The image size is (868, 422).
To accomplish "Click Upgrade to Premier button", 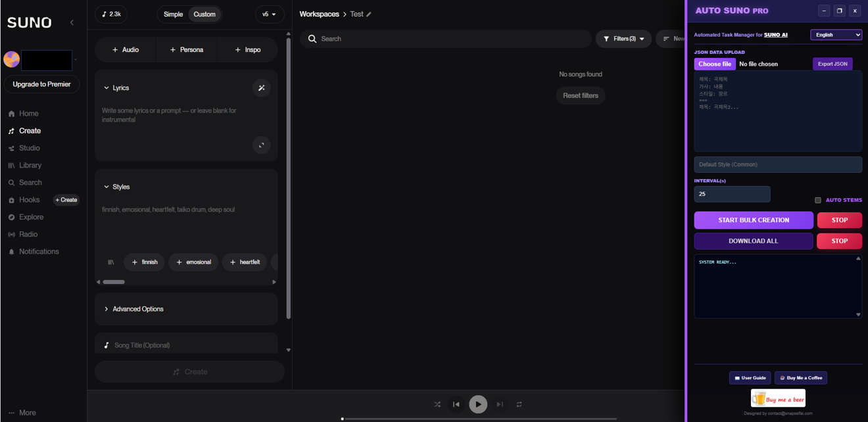I will (x=41, y=84).
